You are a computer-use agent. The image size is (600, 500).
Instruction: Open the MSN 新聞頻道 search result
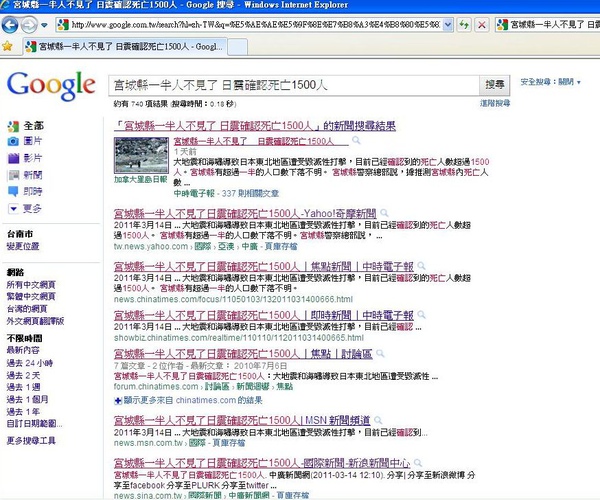242,420
